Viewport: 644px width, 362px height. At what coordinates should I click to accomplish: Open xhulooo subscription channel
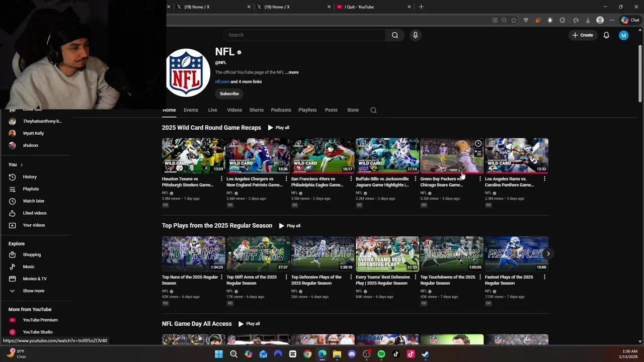[x=30, y=145]
